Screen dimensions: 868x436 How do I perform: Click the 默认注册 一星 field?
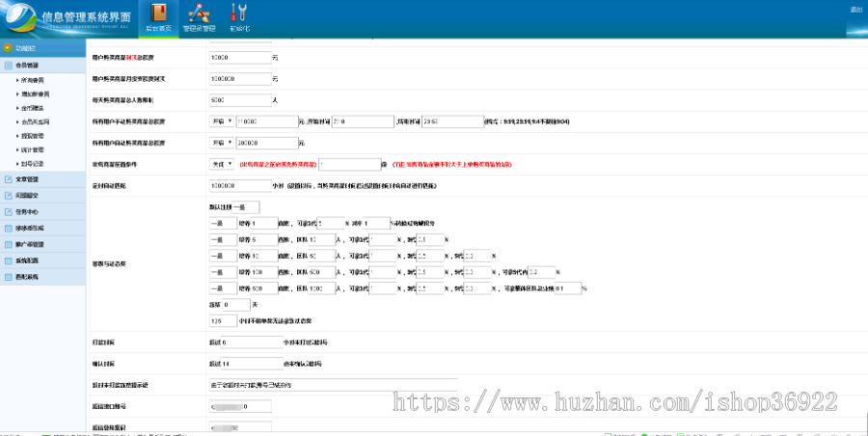point(246,207)
